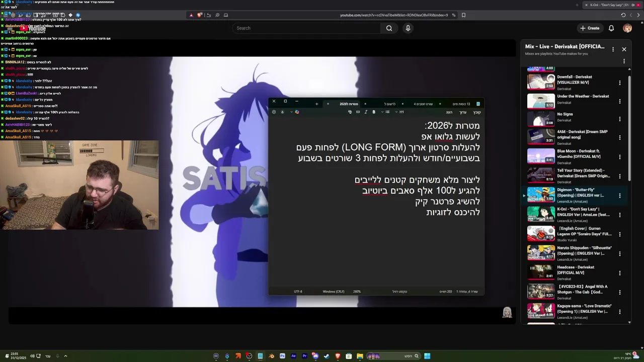Open File Explorer from taskbar
This screenshot has width=644, height=362.
[x=360, y=356]
